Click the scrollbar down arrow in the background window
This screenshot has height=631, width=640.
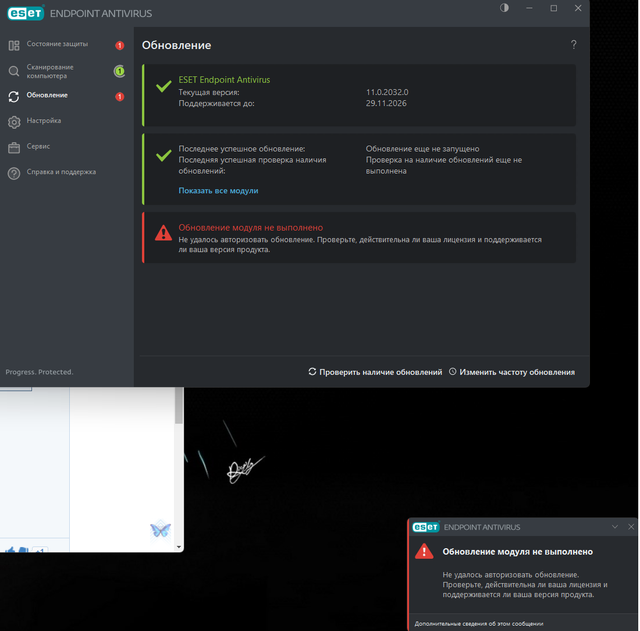tap(178, 547)
